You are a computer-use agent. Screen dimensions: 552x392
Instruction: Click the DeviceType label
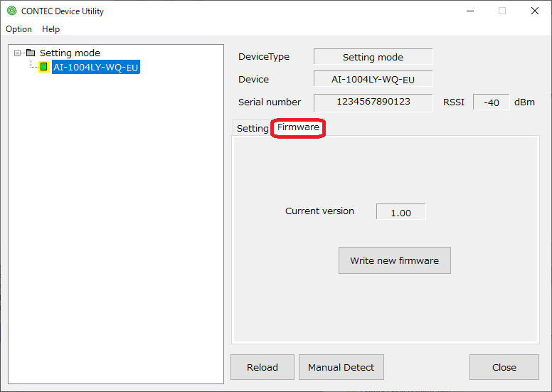tap(264, 57)
